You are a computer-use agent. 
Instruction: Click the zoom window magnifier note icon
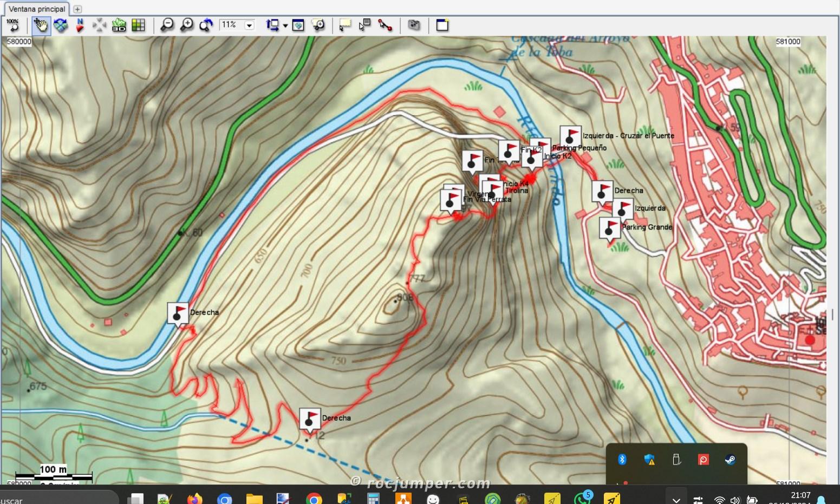click(x=318, y=25)
